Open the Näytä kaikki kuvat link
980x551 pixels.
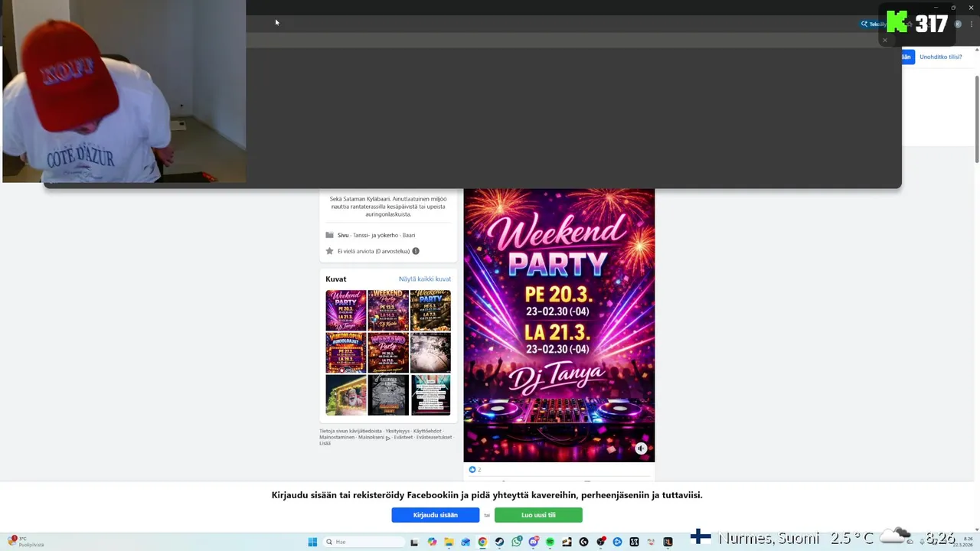425,279
